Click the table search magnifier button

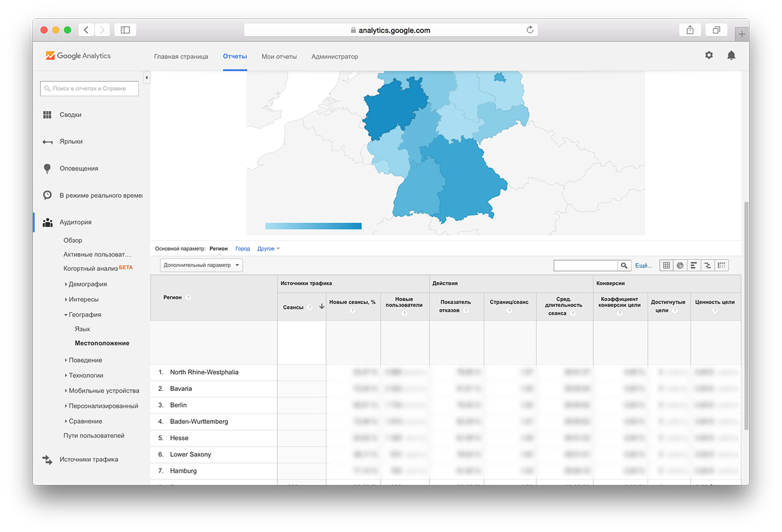[x=624, y=266]
